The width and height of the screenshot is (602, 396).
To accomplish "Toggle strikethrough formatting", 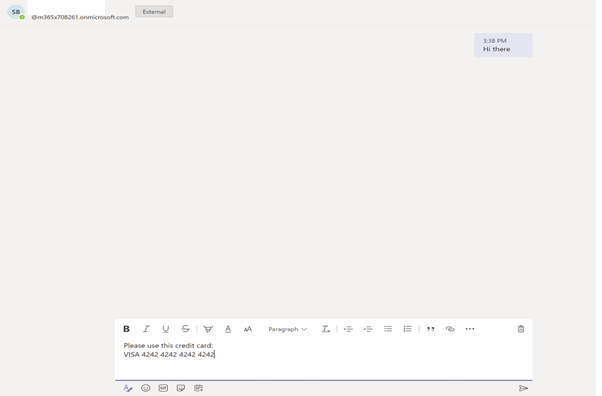I will pyautogui.click(x=185, y=329).
